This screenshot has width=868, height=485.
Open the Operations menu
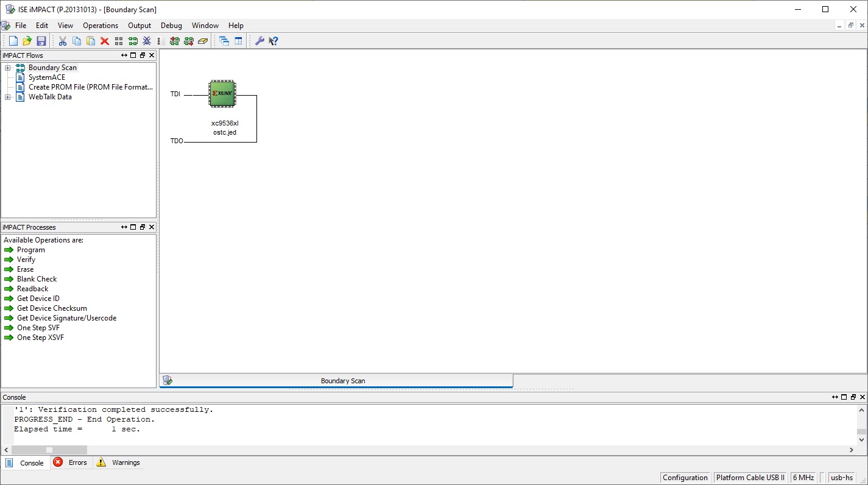pos(101,26)
